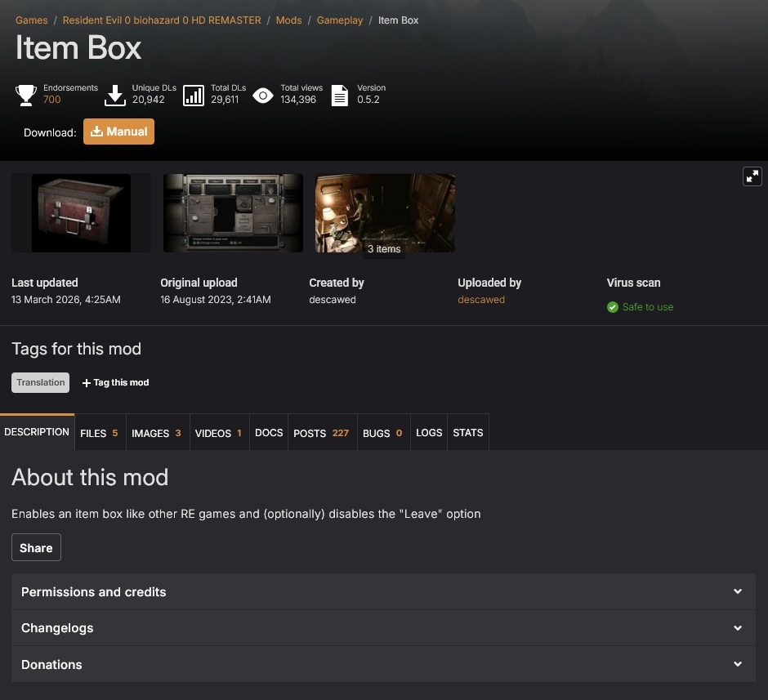Click the Tag this mod button
Viewport: 768px width, 700px height.
tap(115, 382)
